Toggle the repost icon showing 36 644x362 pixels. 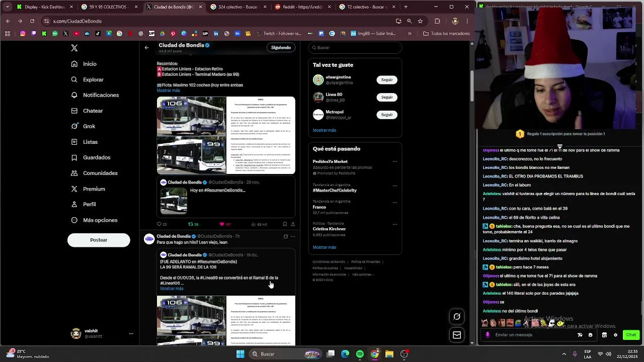[191, 224]
